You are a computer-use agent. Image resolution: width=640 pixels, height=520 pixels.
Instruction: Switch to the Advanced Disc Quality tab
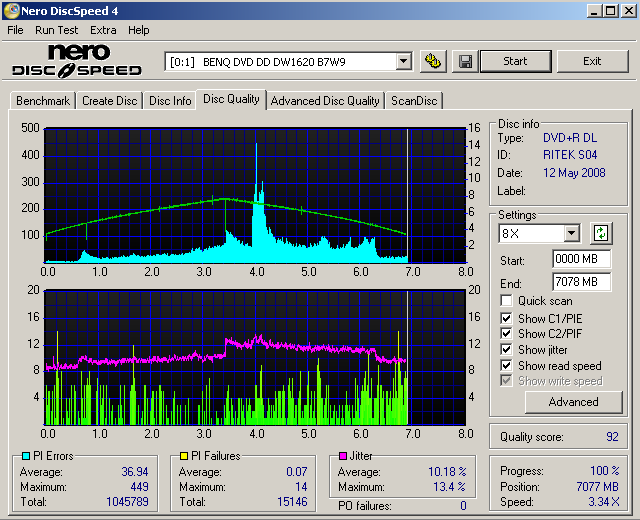click(325, 101)
